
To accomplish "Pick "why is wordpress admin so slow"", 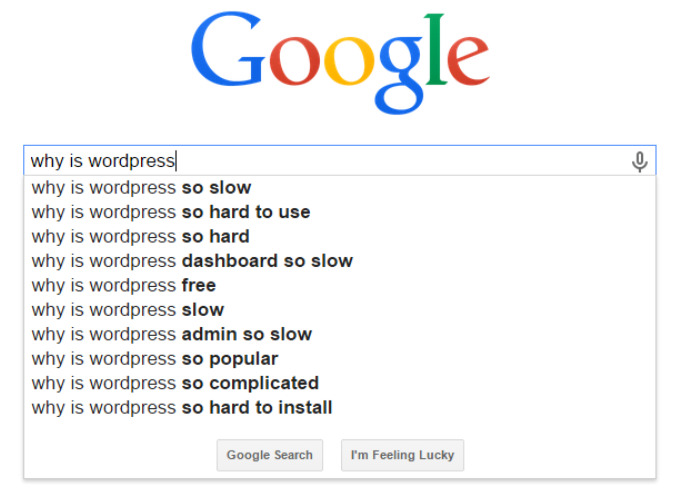I will pos(340,335).
